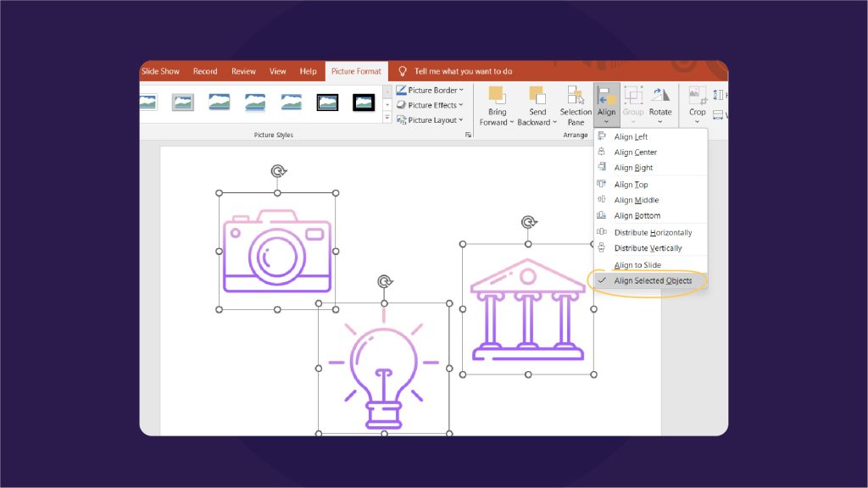Expand the Bring Forward arrow
Screen dimensions: 868x488
[x=511, y=122]
